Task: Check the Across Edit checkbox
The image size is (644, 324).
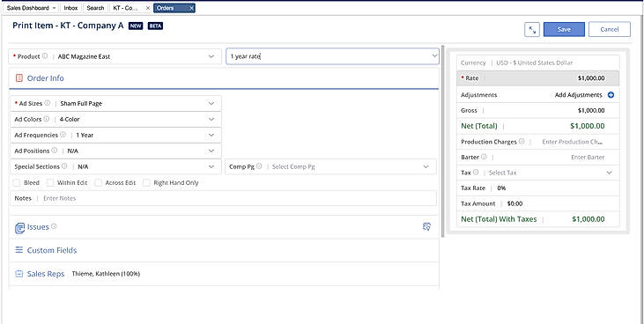Action: point(98,183)
